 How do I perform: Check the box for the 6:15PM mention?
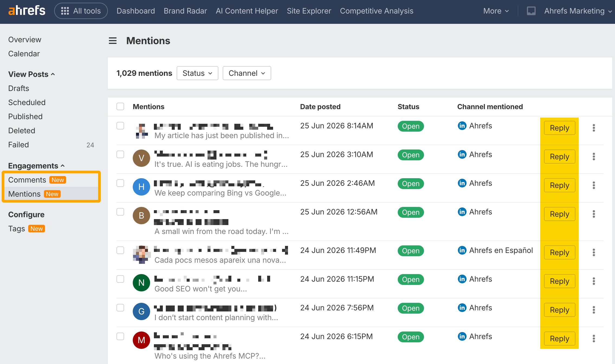pos(120,336)
